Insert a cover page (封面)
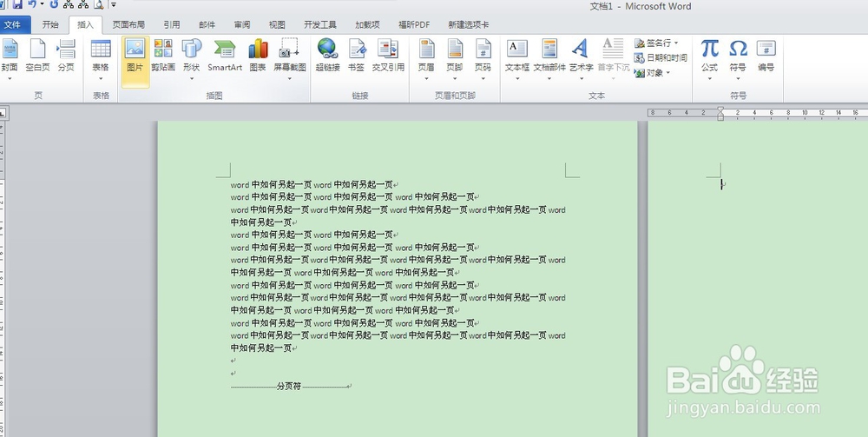 (x=9, y=56)
